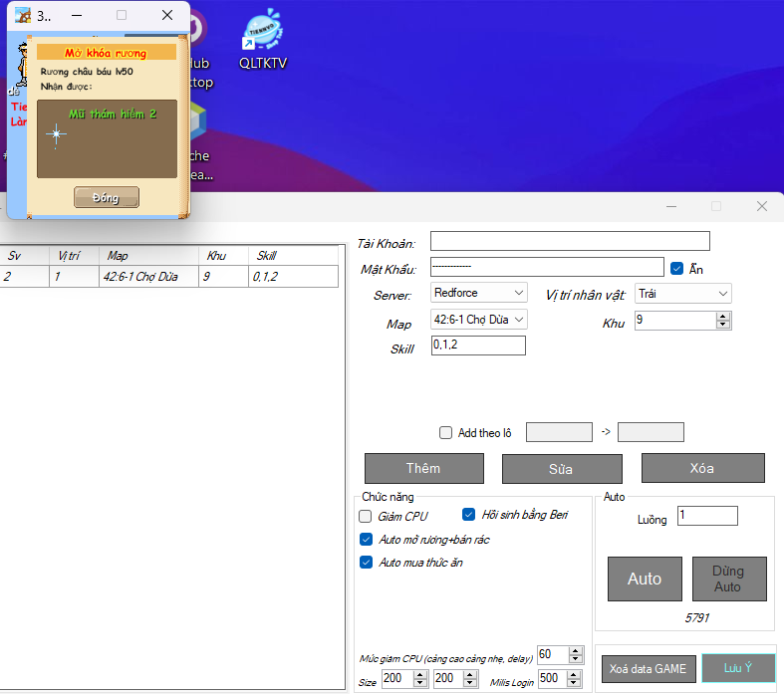The height and width of the screenshot is (695, 784).
Task: Increase the Khu value with up arrow
Action: (723, 316)
